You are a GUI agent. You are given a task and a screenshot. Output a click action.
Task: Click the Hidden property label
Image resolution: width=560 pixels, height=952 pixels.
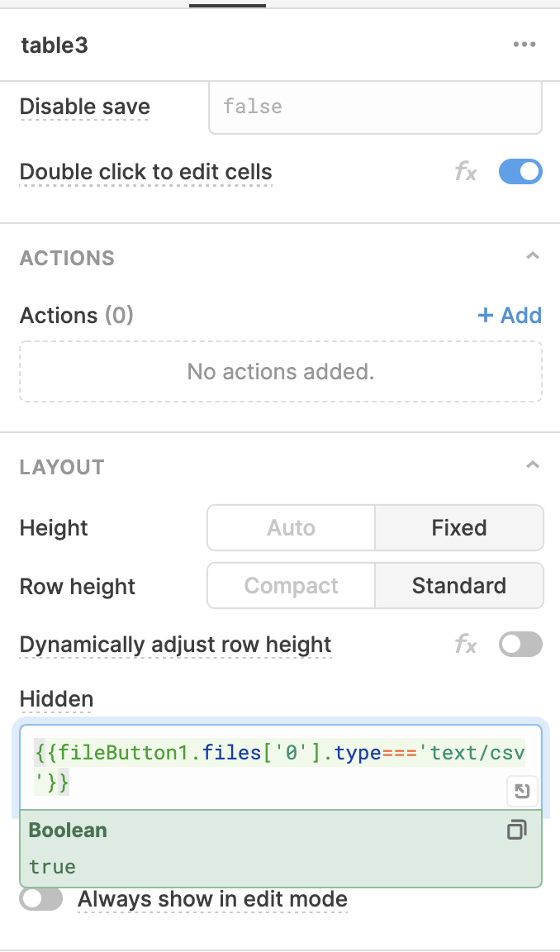point(56,699)
